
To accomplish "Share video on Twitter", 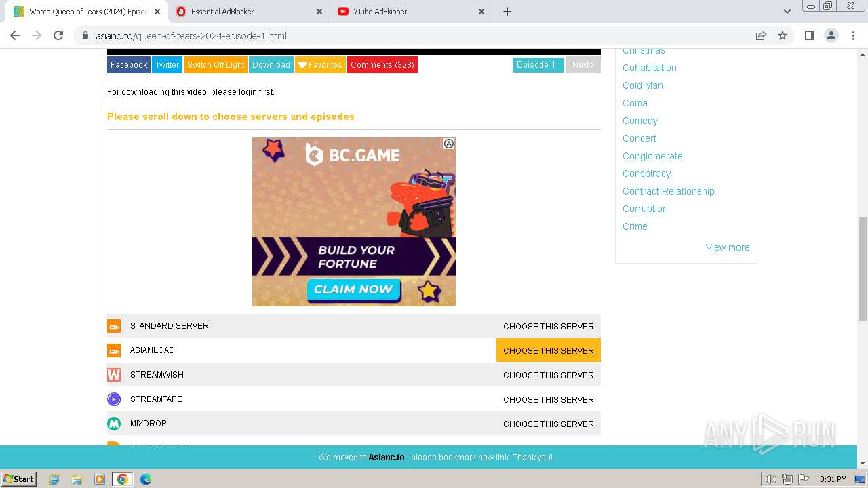I will (167, 65).
